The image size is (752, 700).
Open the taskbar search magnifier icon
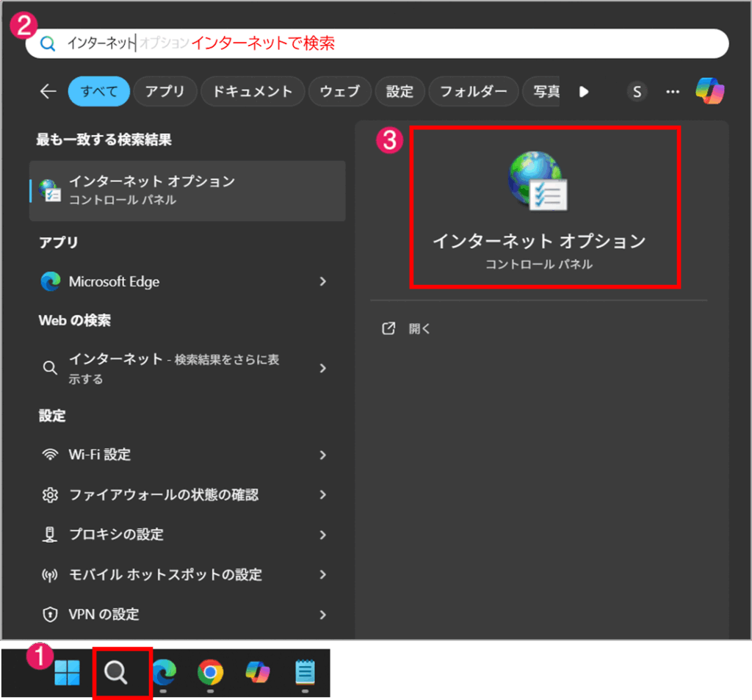(116, 671)
